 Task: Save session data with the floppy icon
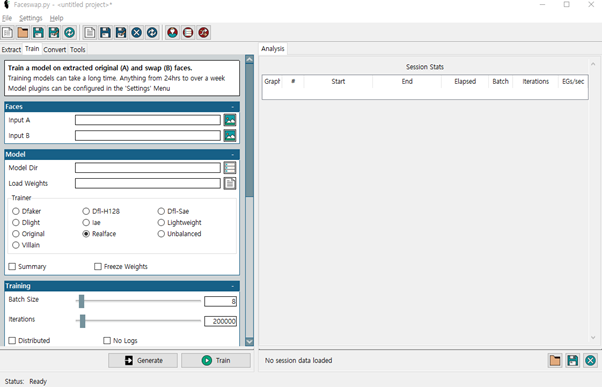[x=572, y=361]
